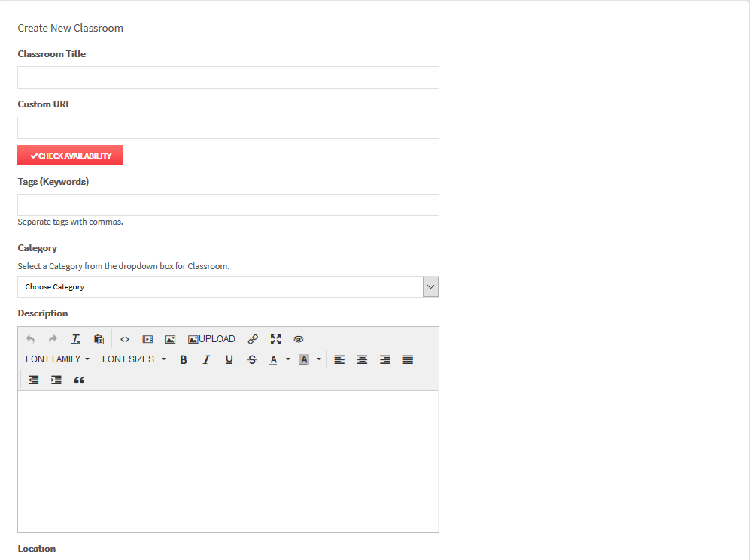The height and width of the screenshot is (560, 750).
Task: Click the Tags (Keywords) input field
Action: 228,205
